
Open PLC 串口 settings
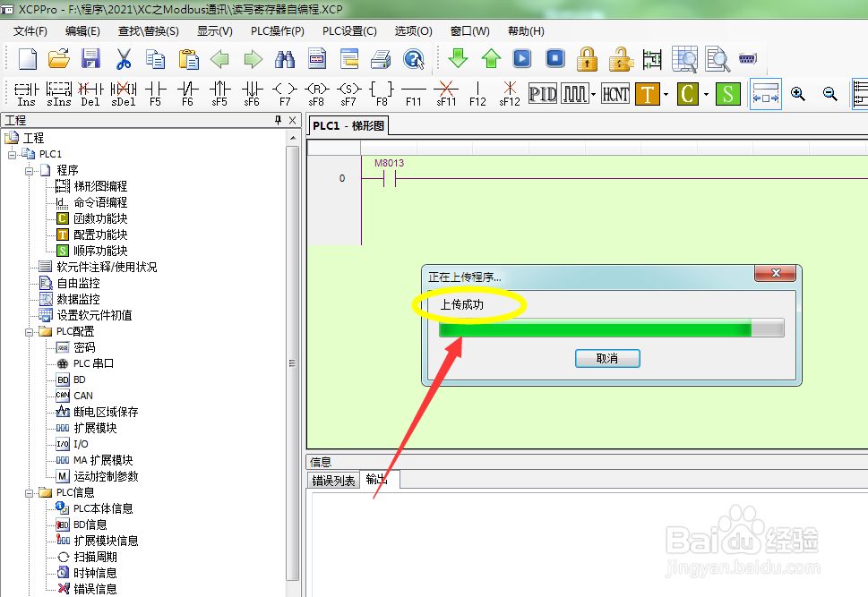[x=93, y=363]
